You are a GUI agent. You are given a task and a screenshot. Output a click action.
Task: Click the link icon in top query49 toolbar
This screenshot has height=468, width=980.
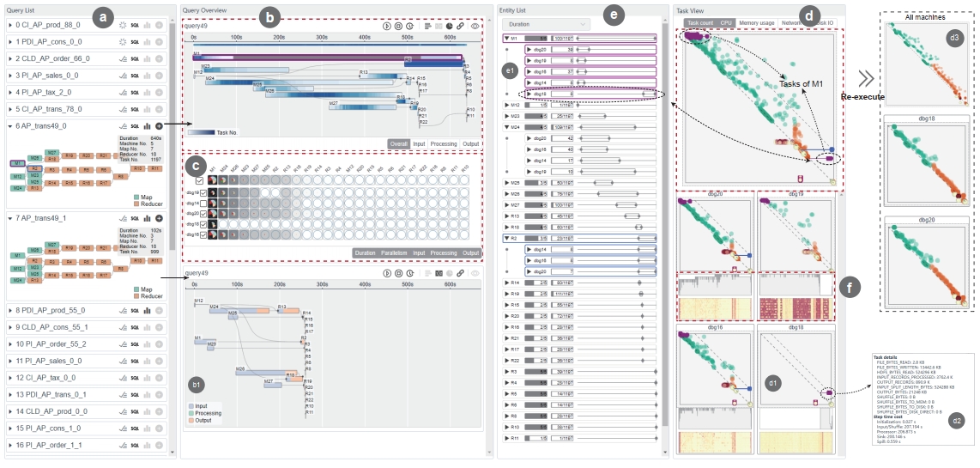(x=459, y=27)
